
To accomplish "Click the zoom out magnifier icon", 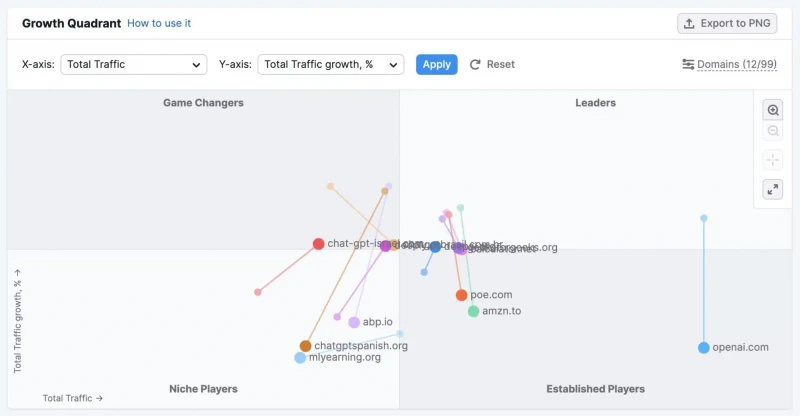I will tap(773, 131).
